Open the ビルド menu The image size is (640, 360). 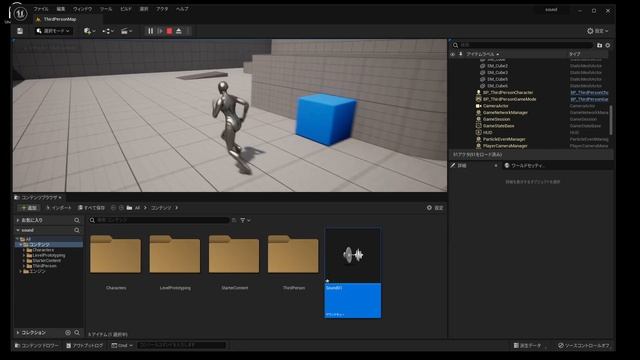coord(126,9)
